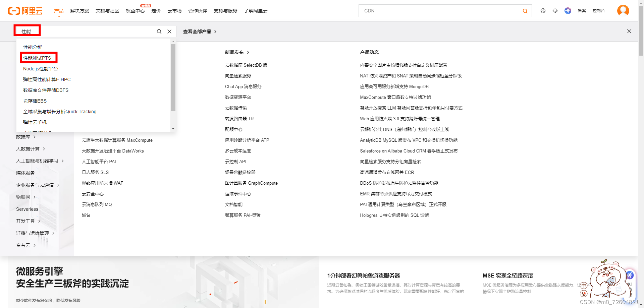Open Chat App 消息服务 link
Screen dimensions: 644x308
pos(243,86)
